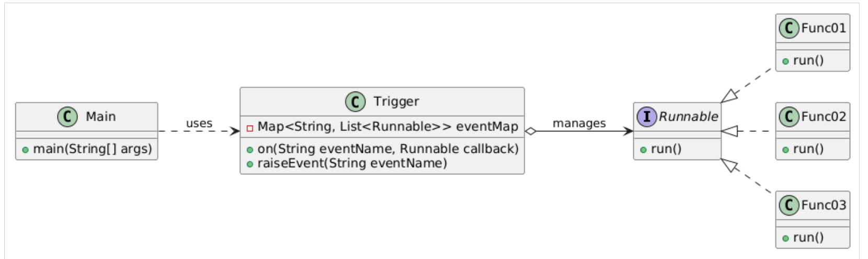Image resolution: width=868 pixels, height=259 pixels.
Task: Click the C icon next to Func01
Action: pos(789,28)
